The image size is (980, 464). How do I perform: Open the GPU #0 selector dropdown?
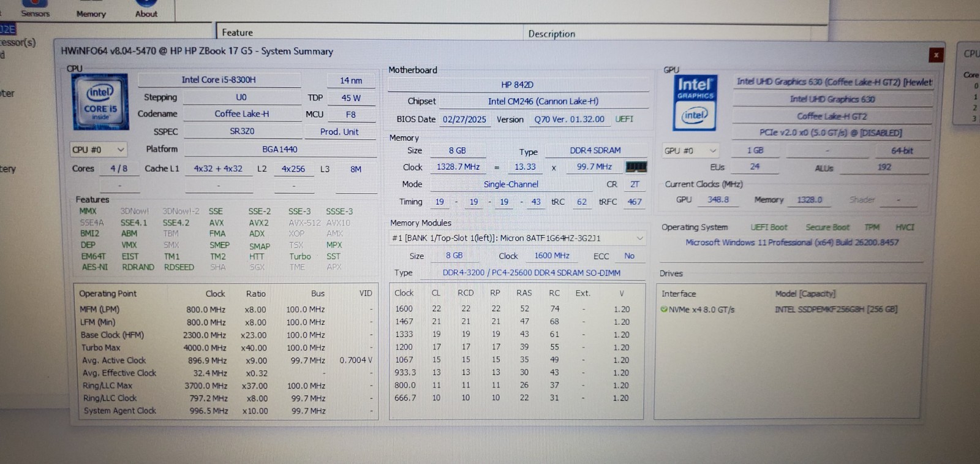click(x=691, y=151)
